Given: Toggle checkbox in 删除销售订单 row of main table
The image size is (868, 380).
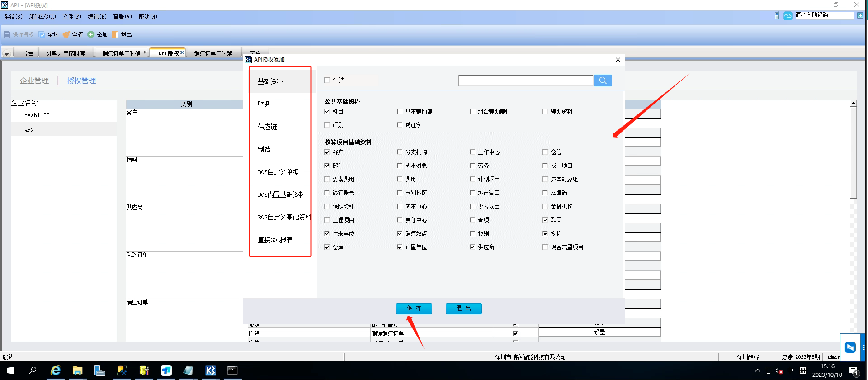Looking at the screenshot, I should click(x=515, y=333).
